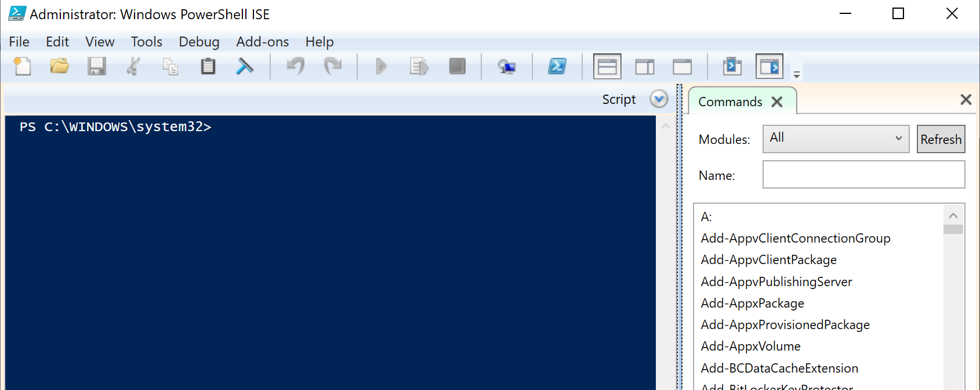This screenshot has width=980, height=390.
Task: Toggle the Show Command Add-on pane
Action: (x=770, y=67)
